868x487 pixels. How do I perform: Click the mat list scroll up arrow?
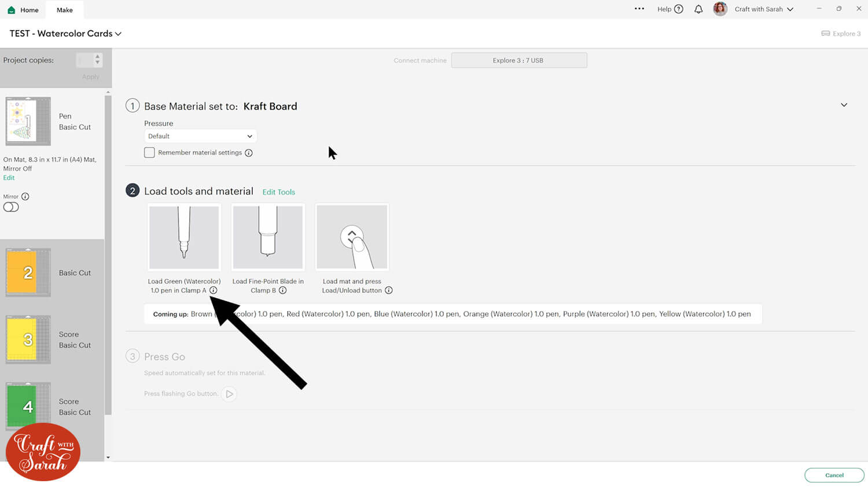pyautogui.click(x=108, y=93)
